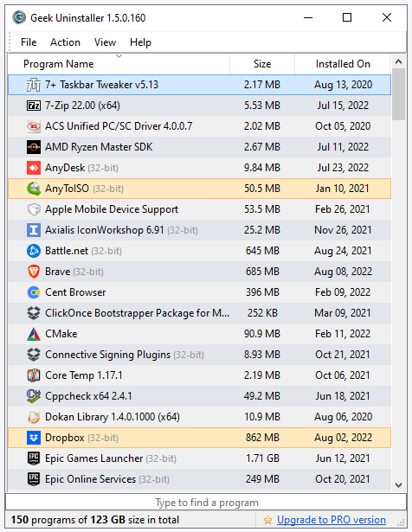Click the CMake triangle icon
The image size is (412, 532).
34,334
